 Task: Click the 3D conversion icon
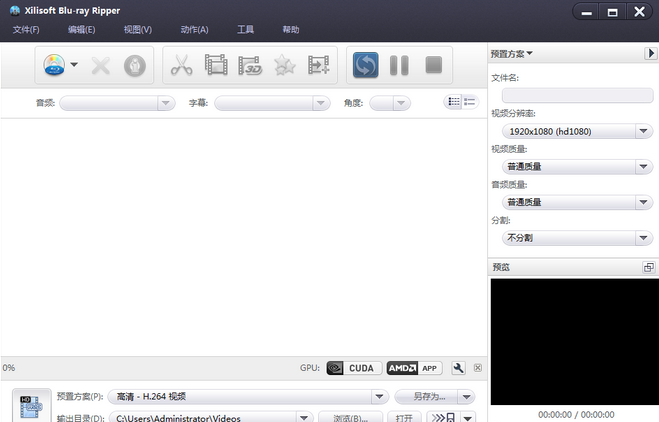coord(250,65)
